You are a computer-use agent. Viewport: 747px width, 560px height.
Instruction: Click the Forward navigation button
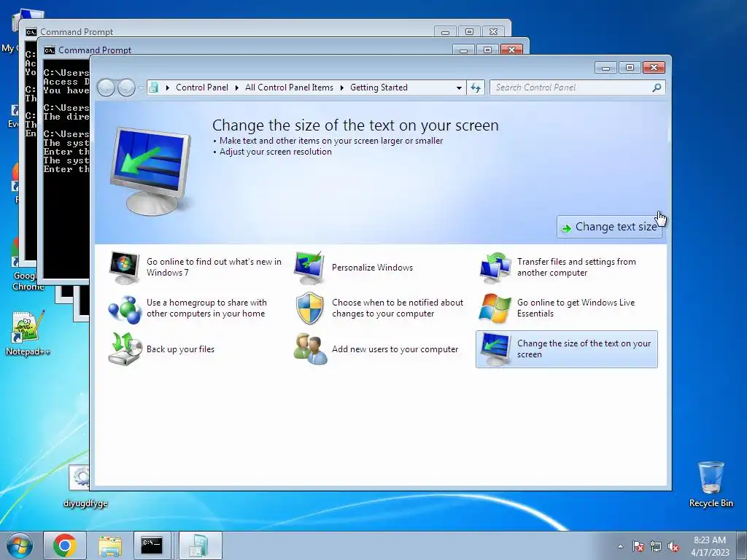pyautogui.click(x=126, y=87)
